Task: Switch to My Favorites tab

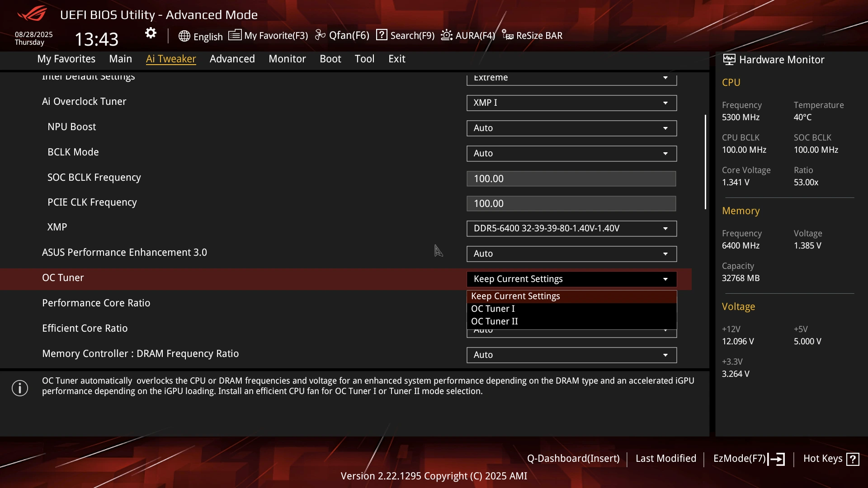Action: tap(66, 59)
